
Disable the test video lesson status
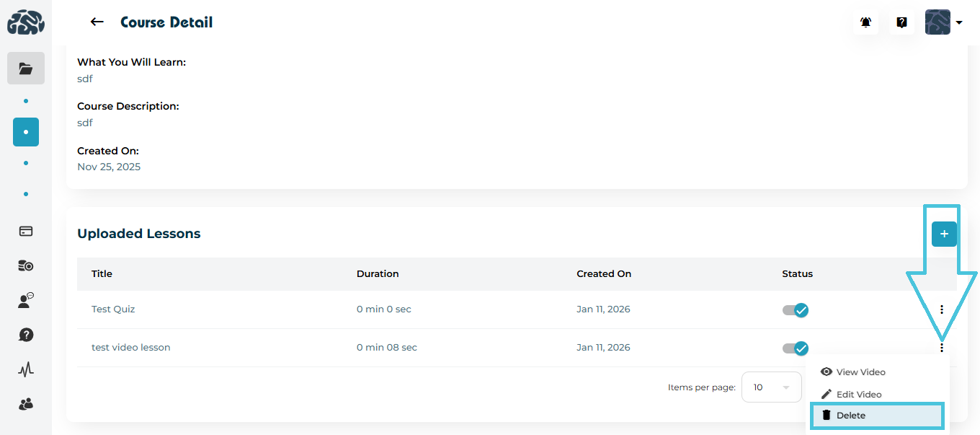[x=796, y=348]
